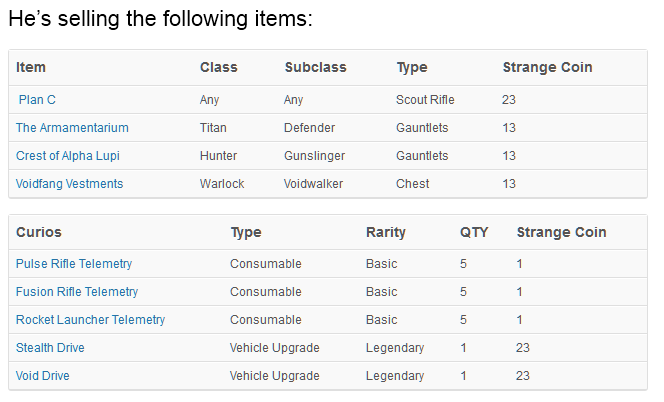Open Pulse Rifle Telemetry link
This screenshot has width=664, height=402.
click(74, 264)
